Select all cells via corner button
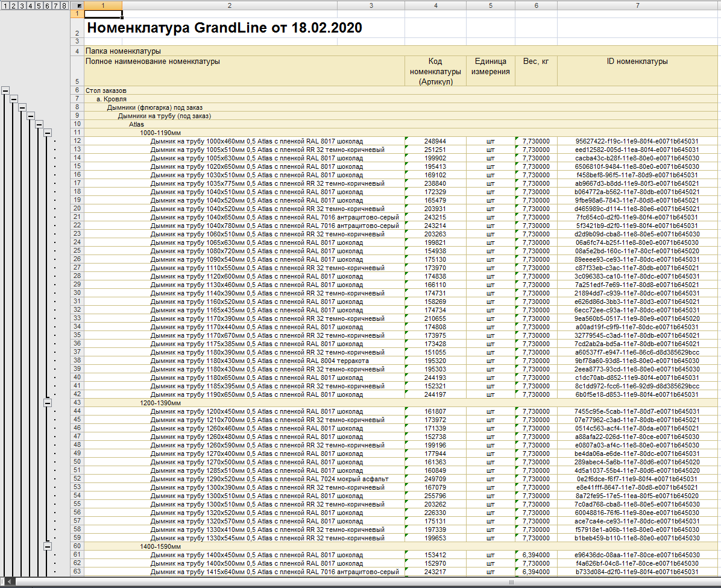Screen dimensions: 721x588 coord(77,5)
